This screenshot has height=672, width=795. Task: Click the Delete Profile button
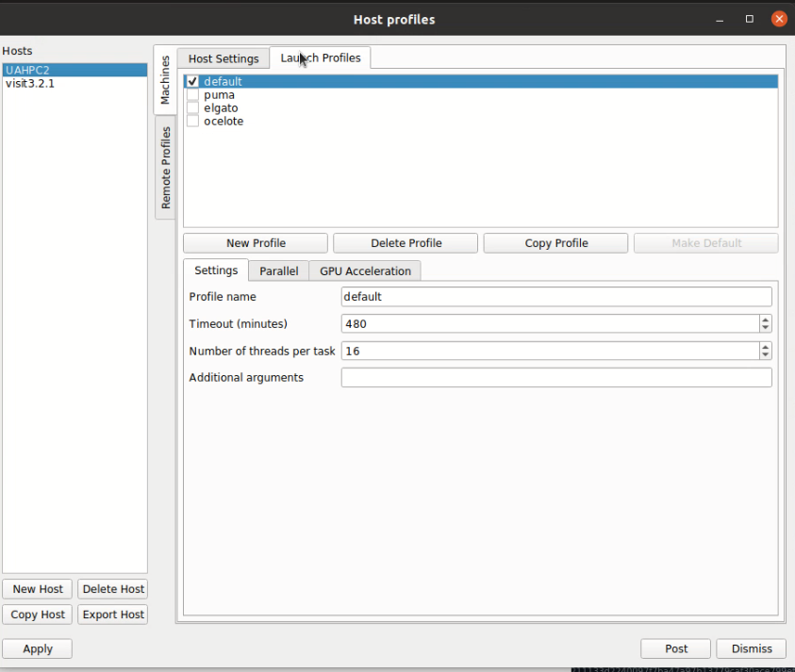coord(406,243)
